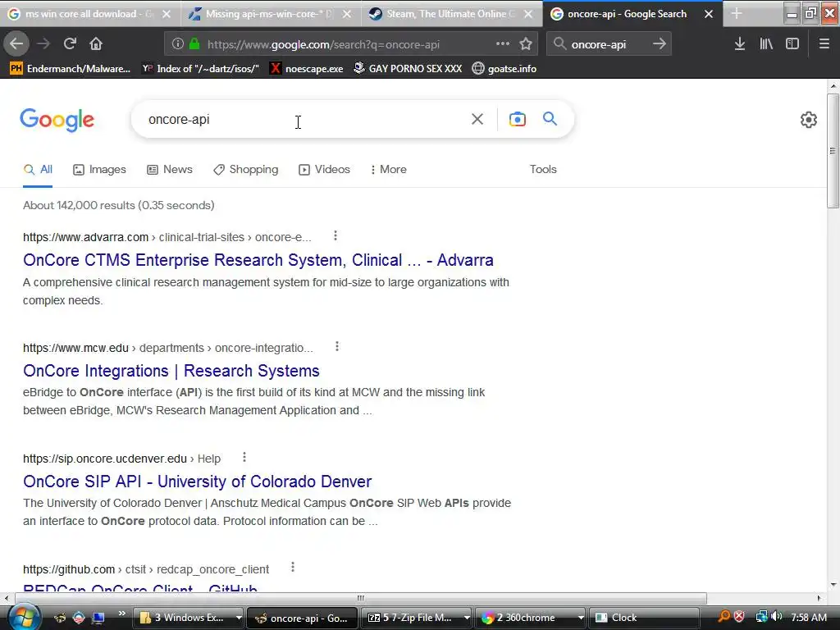The image size is (840, 630).
Task: Show more Quick Launch items chevron
Action: 121,614
